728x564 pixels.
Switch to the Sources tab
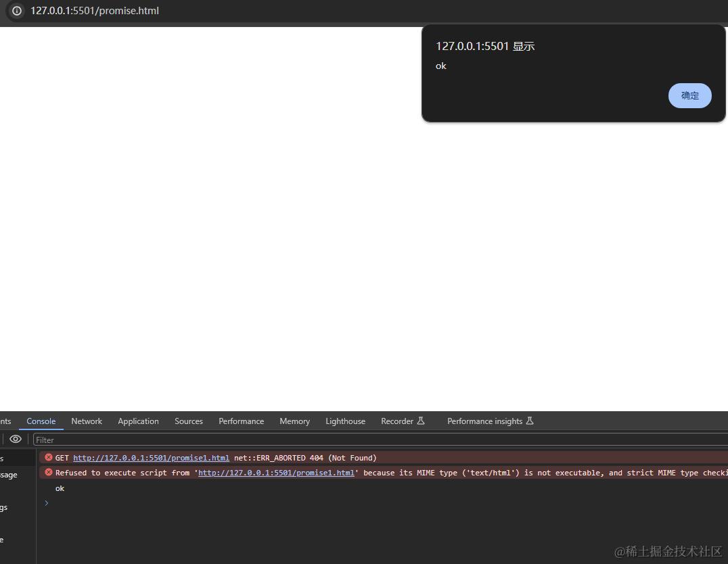click(189, 421)
